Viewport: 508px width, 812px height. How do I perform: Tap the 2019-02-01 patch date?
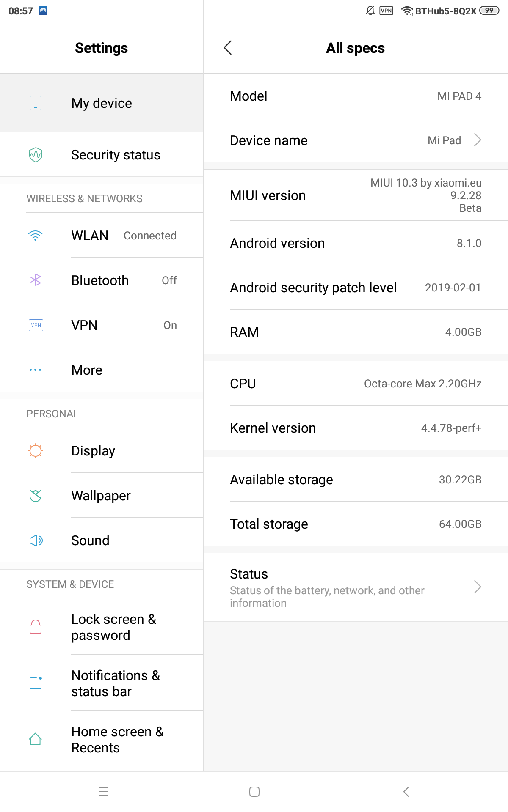(453, 288)
